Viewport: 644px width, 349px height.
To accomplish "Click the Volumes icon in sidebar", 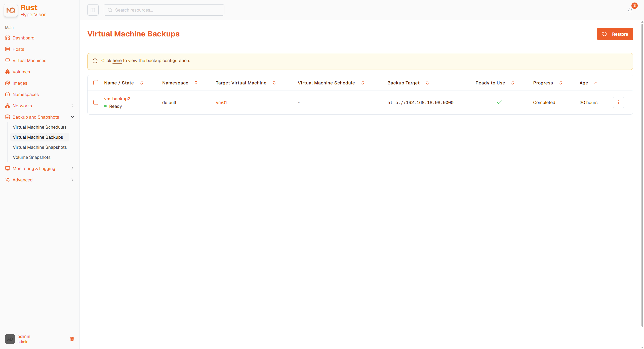I will [8, 72].
